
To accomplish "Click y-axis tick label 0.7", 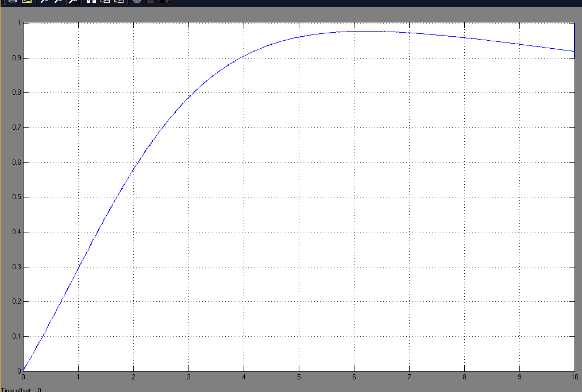I will (16, 127).
